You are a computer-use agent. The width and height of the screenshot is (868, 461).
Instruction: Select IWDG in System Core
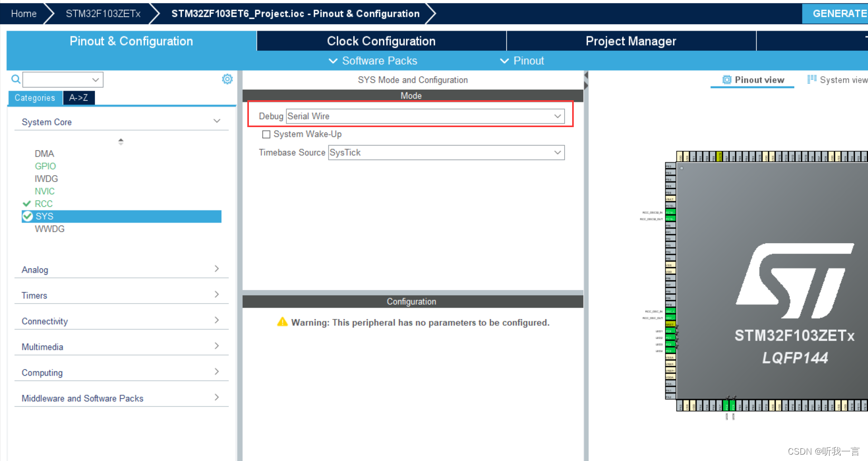[46, 179]
